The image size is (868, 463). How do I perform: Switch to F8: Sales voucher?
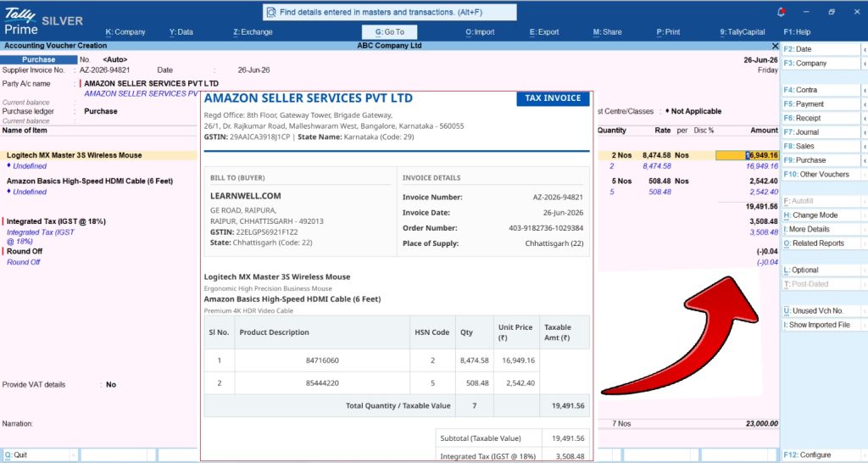[821, 146]
